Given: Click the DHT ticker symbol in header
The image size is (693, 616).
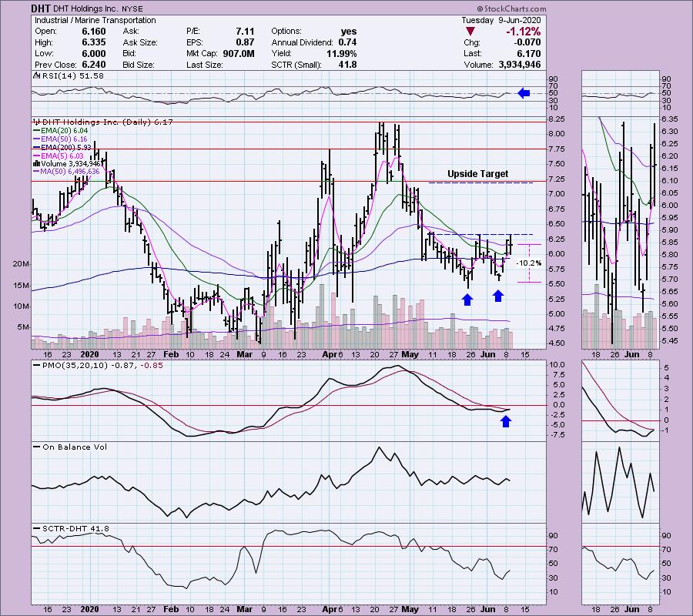Looking at the screenshot, I should point(41,8).
